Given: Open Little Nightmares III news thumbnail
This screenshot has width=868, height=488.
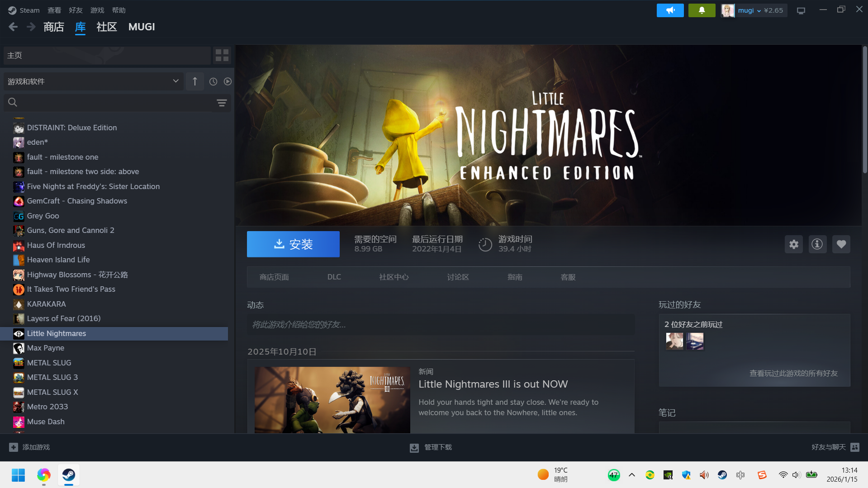Looking at the screenshot, I should tap(332, 400).
